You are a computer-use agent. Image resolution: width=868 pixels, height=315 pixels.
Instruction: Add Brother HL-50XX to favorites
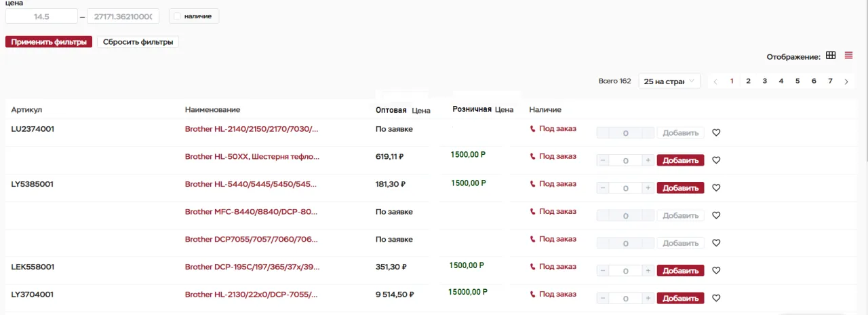tap(716, 160)
